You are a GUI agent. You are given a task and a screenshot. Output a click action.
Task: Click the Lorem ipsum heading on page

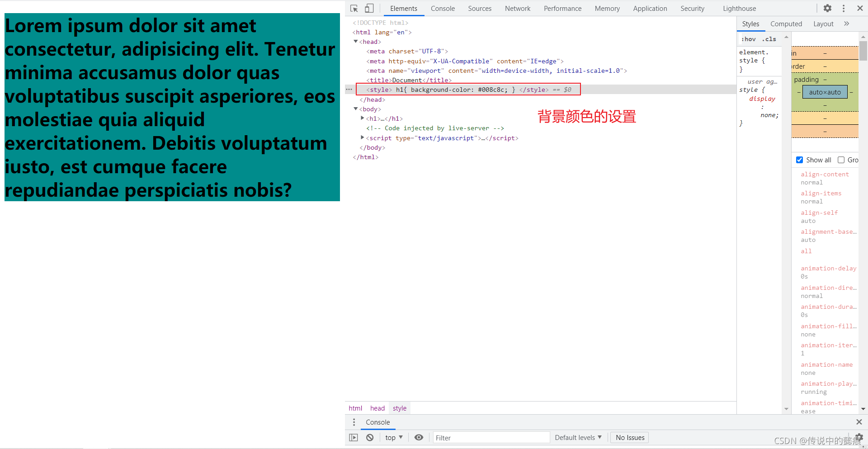[x=172, y=107]
